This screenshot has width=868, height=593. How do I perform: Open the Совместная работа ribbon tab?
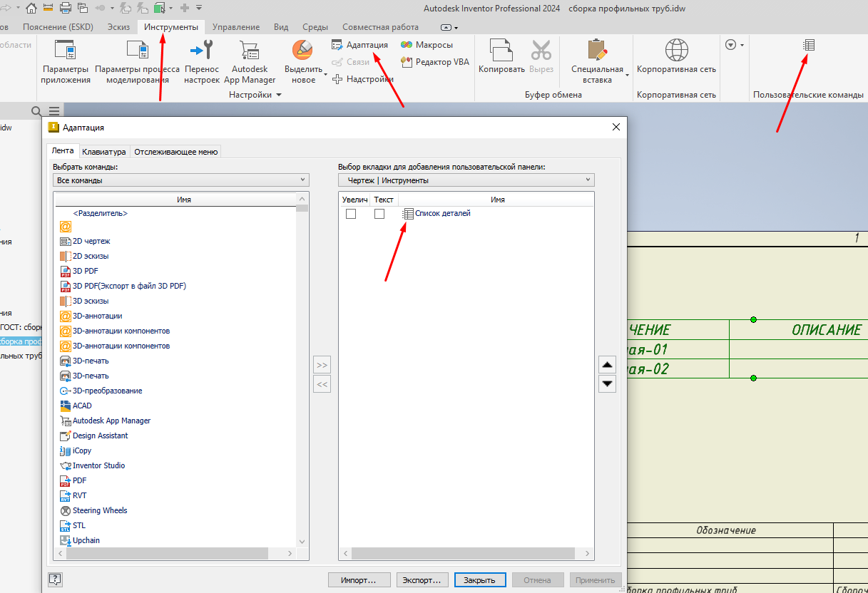coord(380,27)
